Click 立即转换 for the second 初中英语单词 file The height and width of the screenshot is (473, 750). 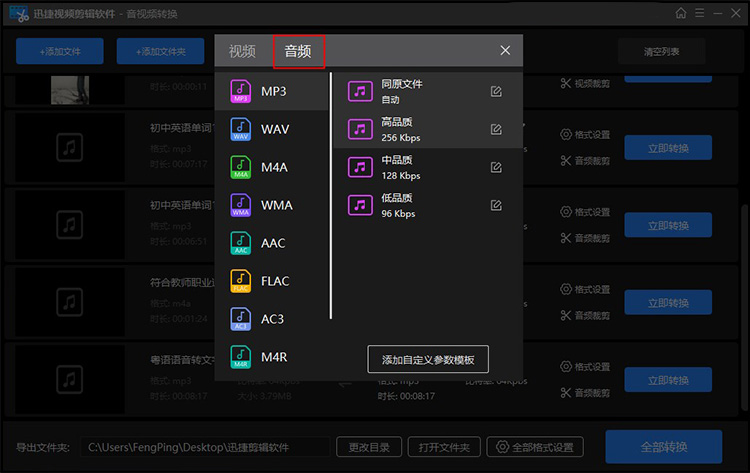pos(668,225)
